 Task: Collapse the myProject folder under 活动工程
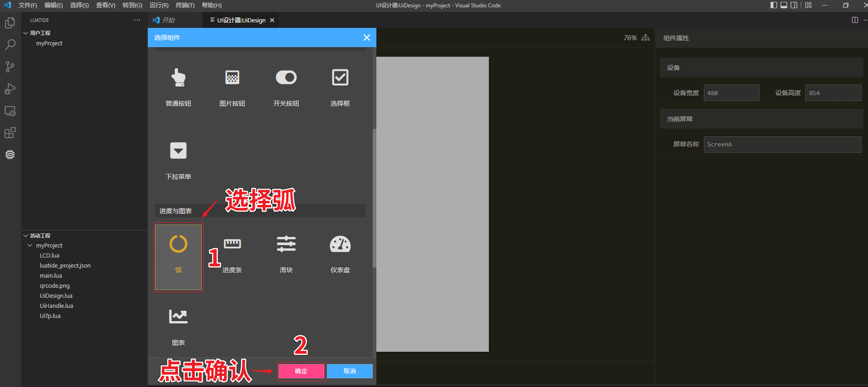point(30,246)
